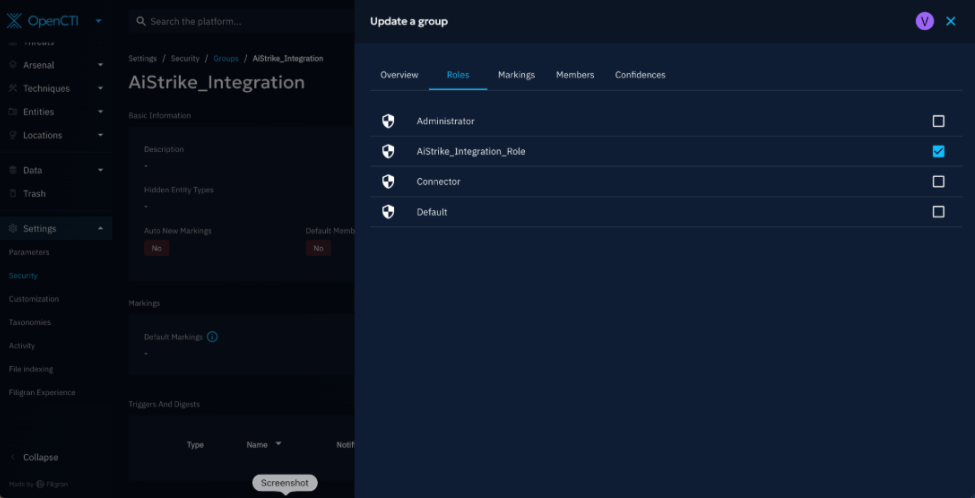Open Parameters under Settings

click(x=29, y=252)
